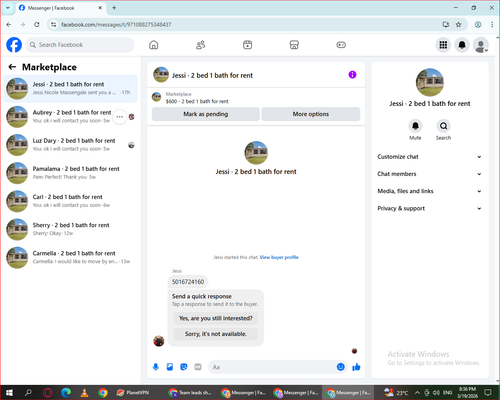Open the Carmella conversation
Screen dimensions: 500x400
pos(70,257)
